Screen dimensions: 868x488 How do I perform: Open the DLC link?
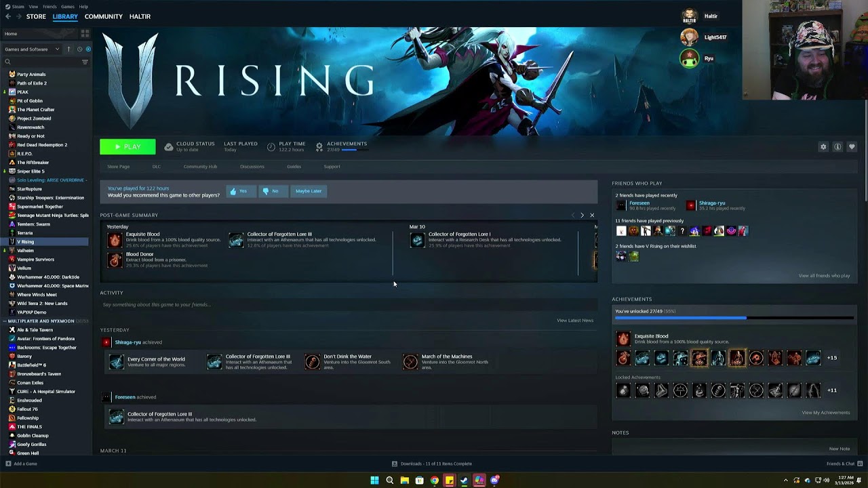pyautogui.click(x=156, y=167)
